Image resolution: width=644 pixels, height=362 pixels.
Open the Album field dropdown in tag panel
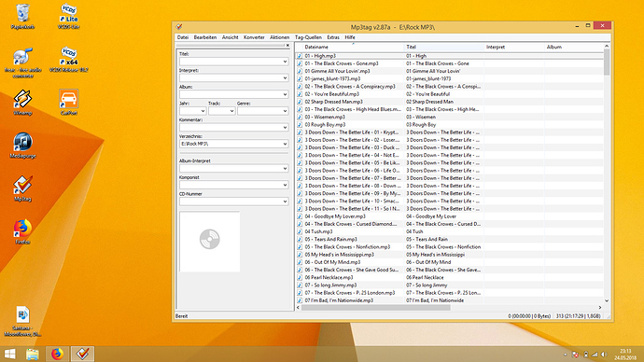(285, 94)
